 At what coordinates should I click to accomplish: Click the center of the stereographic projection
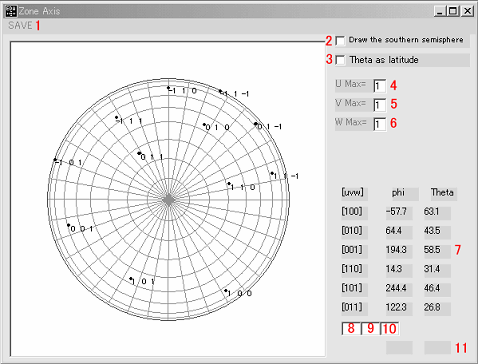(x=168, y=200)
